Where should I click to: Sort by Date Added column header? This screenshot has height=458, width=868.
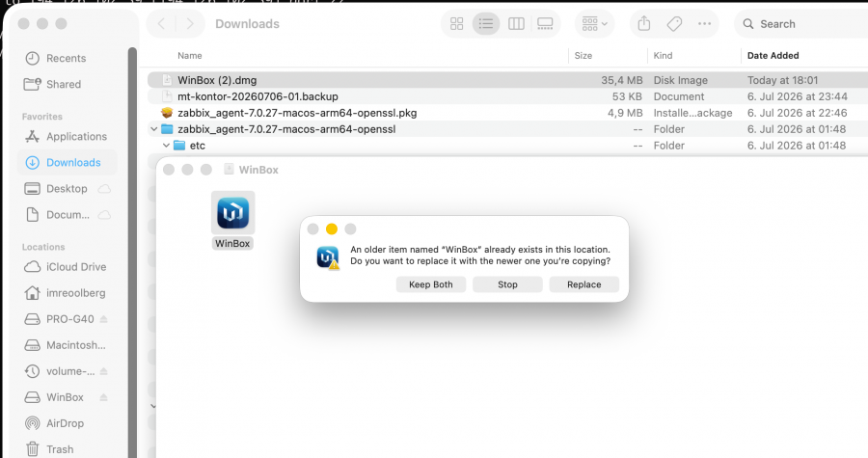coord(773,55)
